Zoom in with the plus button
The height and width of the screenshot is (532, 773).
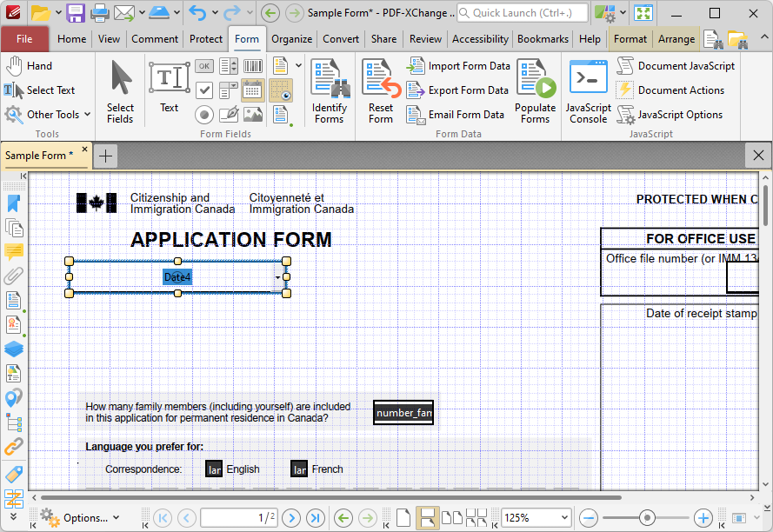coord(703,518)
